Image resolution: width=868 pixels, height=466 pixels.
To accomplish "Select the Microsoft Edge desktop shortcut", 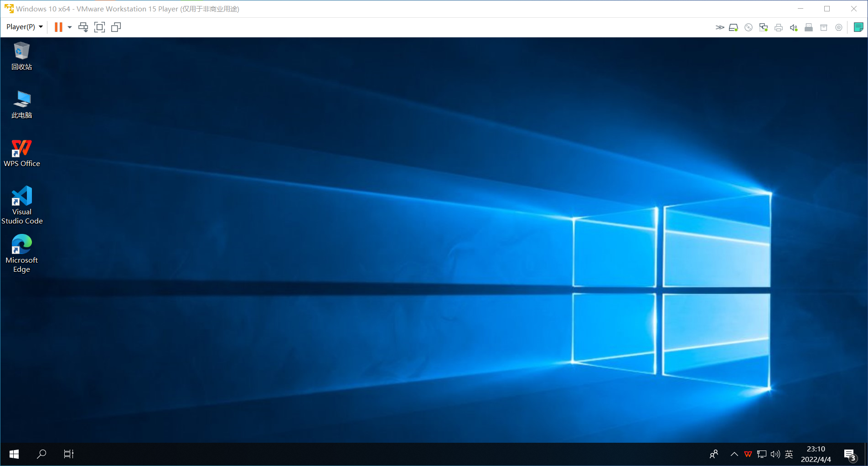I will coord(21,254).
